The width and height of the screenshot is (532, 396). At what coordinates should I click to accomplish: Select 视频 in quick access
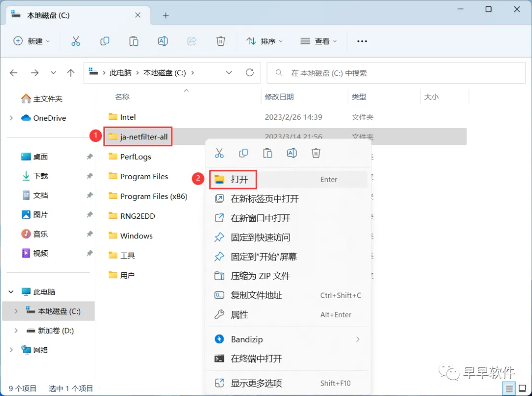click(x=35, y=254)
